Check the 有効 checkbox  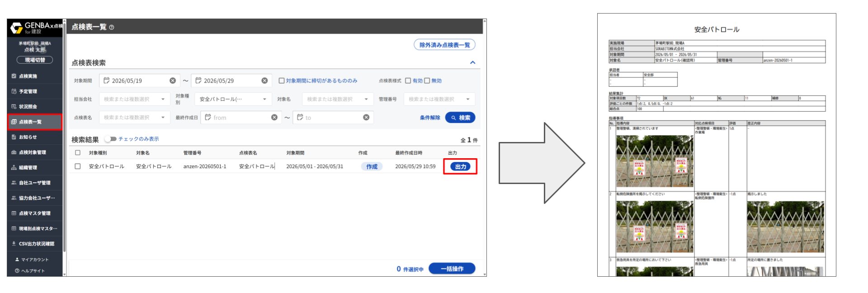408,80
